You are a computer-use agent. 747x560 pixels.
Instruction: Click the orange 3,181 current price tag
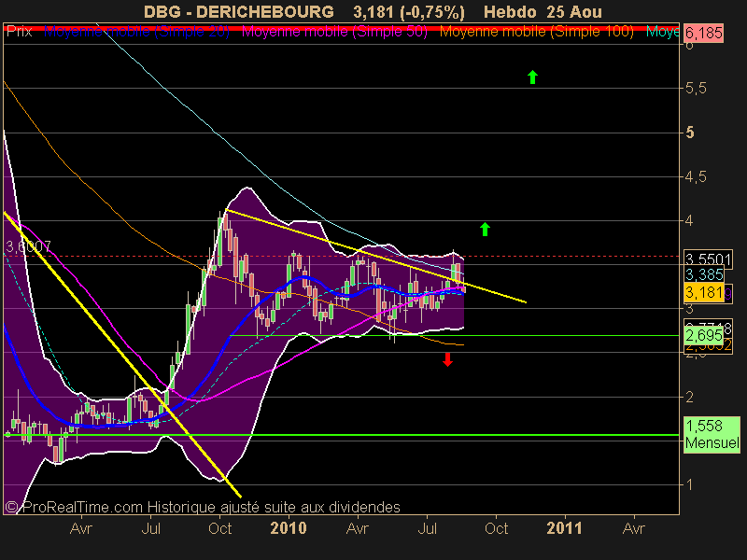point(704,292)
